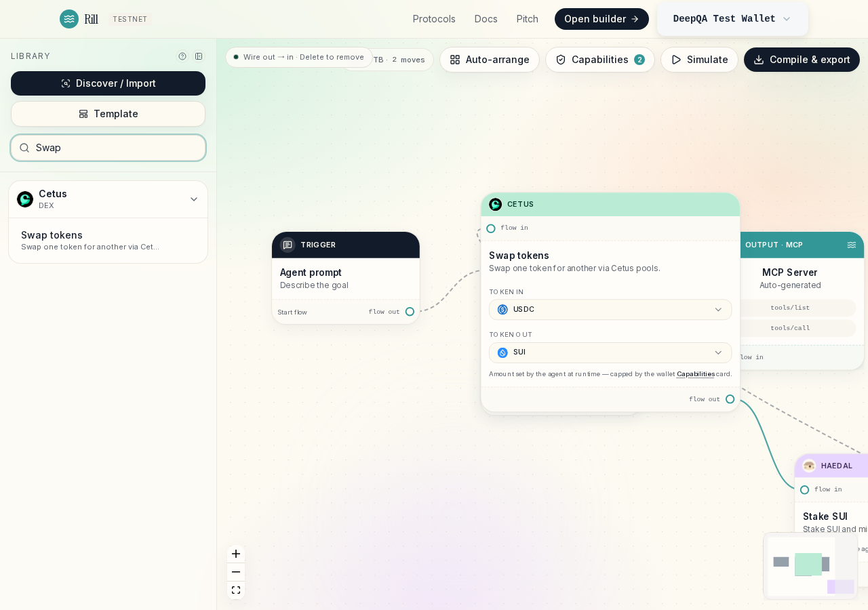Click the Rill logo icon
This screenshot has height=610, width=868.
pyautogui.click(x=69, y=19)
